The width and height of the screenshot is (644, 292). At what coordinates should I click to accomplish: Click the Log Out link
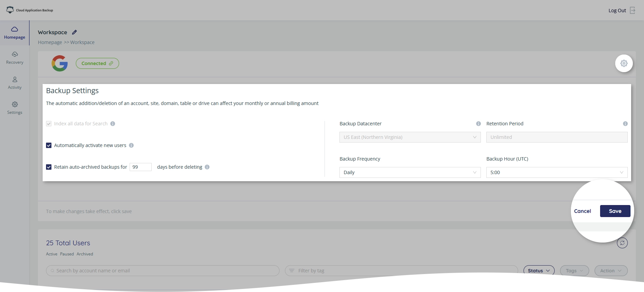pyautogui.click(x=617, y=11)
